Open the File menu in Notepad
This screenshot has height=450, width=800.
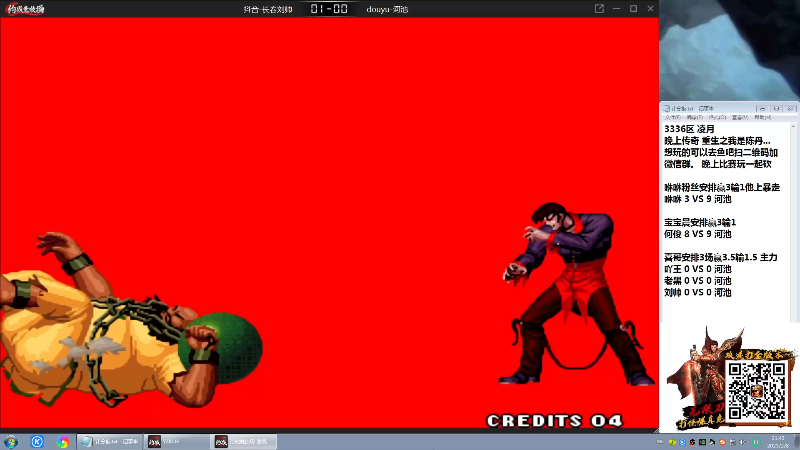(x=673, y=117)
